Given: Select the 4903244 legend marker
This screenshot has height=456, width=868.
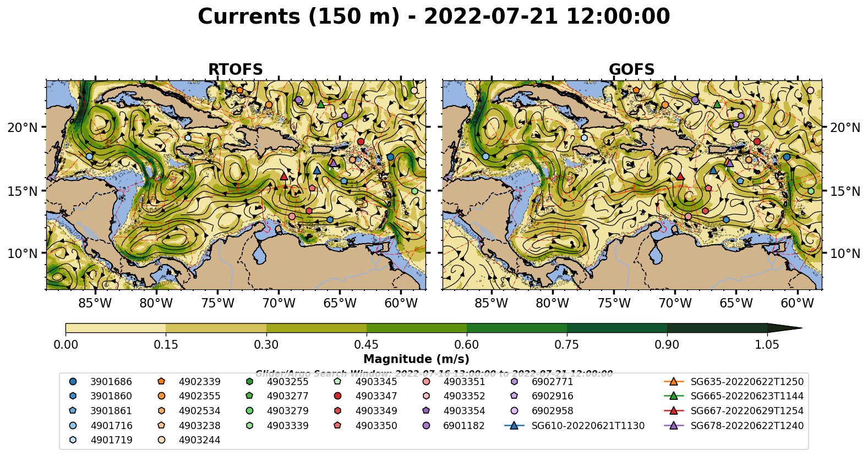Looking at the screenshot, I should [x=161, y=440].
